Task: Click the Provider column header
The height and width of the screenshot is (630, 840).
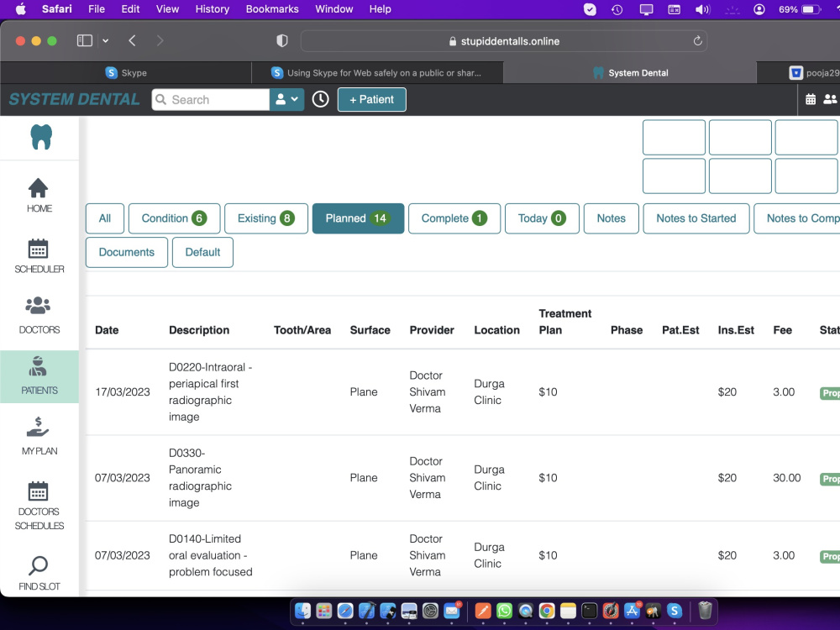Action: (x=432, y=330)
